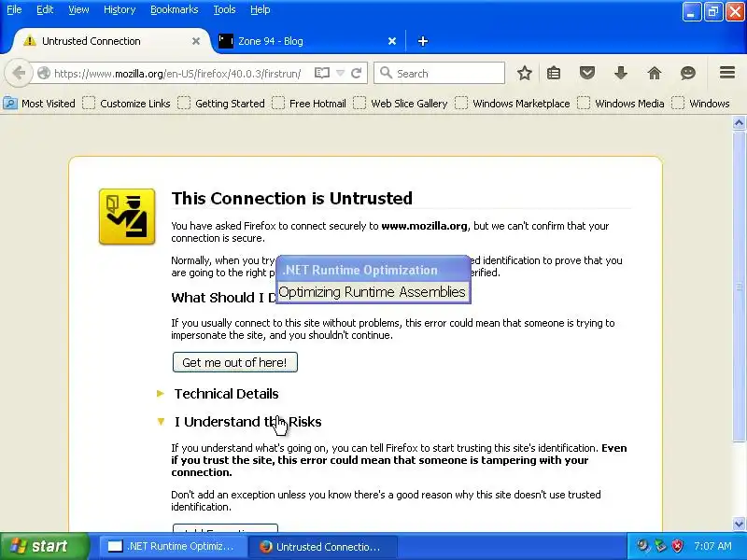Click the globe site identity icon
The width and height of the screenshot is (747, 560).
(x=44, y=74)
